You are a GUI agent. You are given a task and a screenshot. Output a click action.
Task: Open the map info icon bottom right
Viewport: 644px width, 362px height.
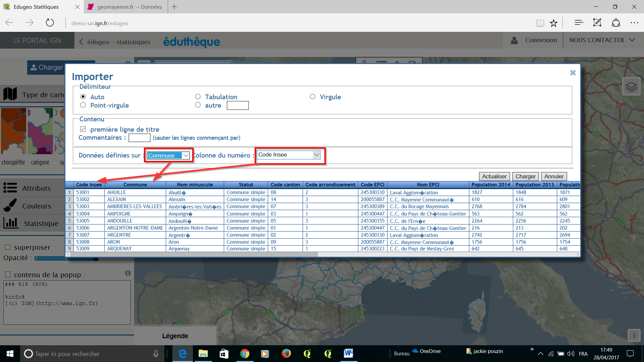pyautogui.click(x=634, y=335)
